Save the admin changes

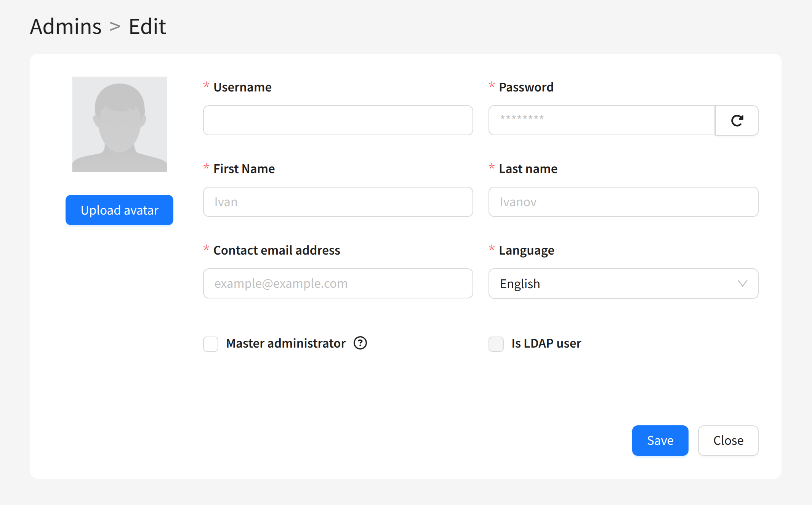(x=660, y=441)
